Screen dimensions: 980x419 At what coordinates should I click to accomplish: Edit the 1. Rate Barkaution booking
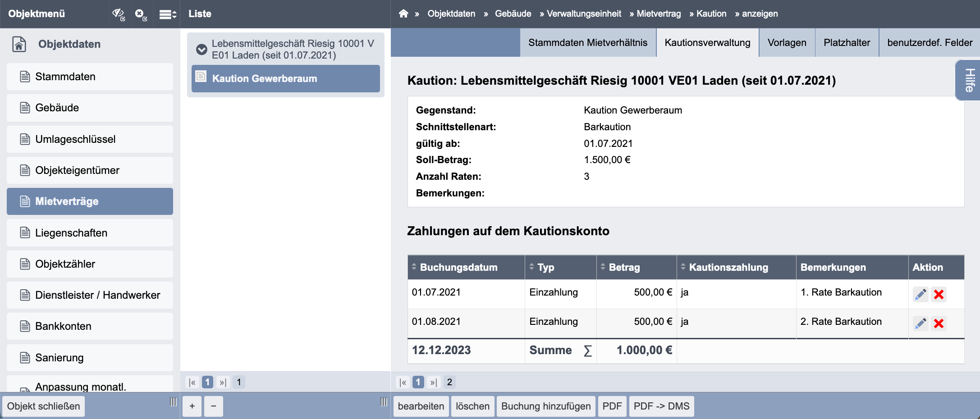920,295
